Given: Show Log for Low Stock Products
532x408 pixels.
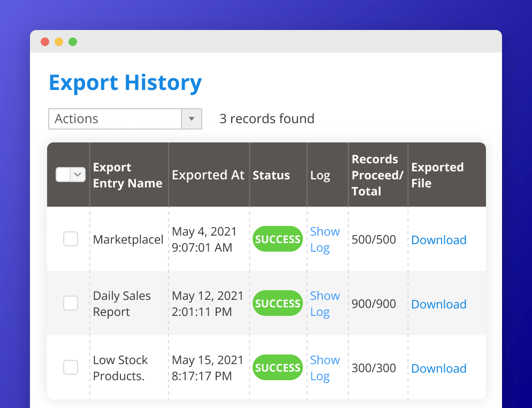Looking at the screenshot, I should click(x=324, y=368).
